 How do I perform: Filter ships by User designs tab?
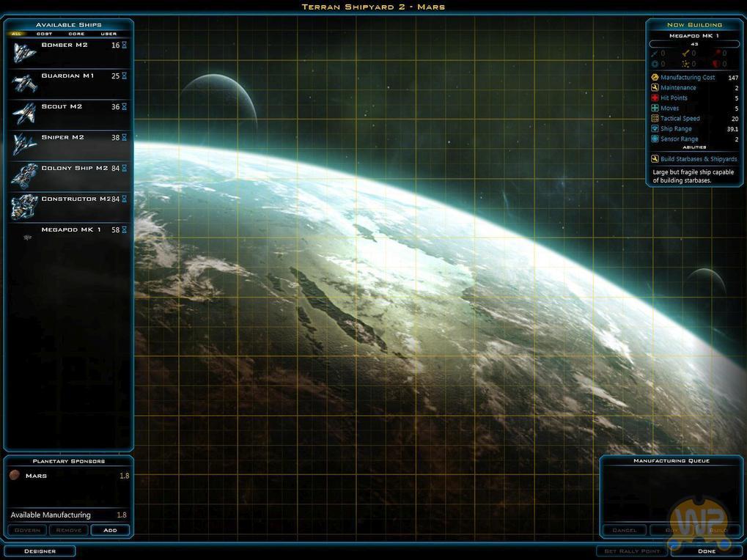(x=108, y=34)
